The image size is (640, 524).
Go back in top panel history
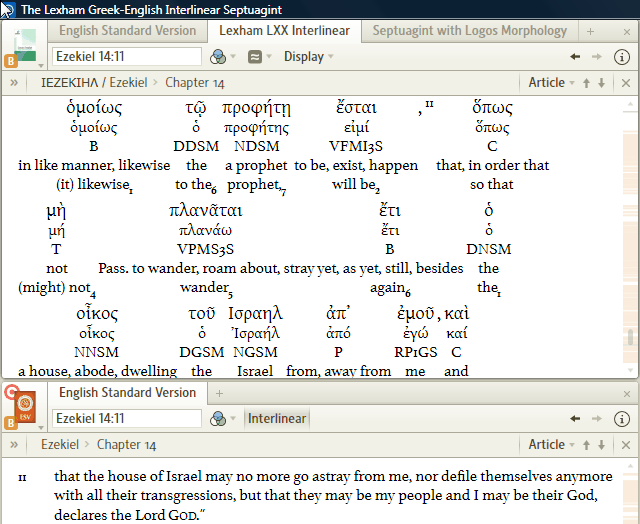[x=575, y=57]
